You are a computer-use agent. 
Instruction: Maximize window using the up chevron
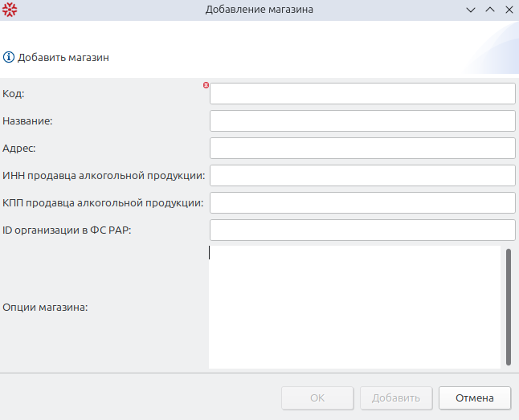(490, 10)
